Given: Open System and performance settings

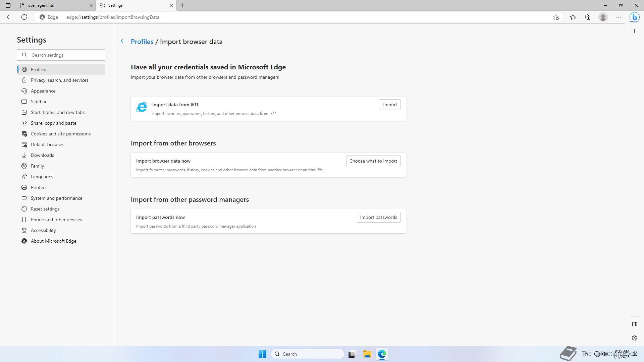Looking at the screenshot, I should 61,198.
